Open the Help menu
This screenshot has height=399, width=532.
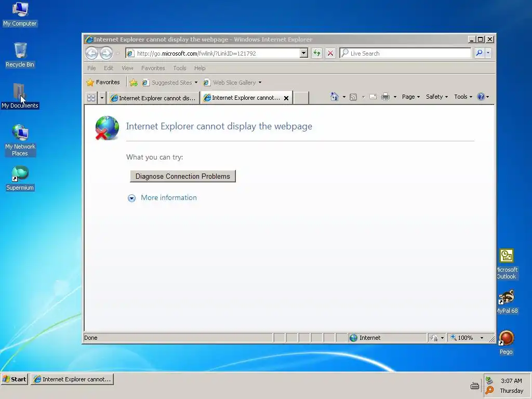coord(200,68)
